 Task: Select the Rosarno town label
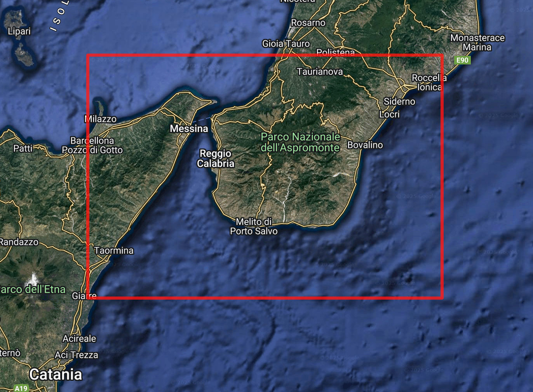click(308, 23)
